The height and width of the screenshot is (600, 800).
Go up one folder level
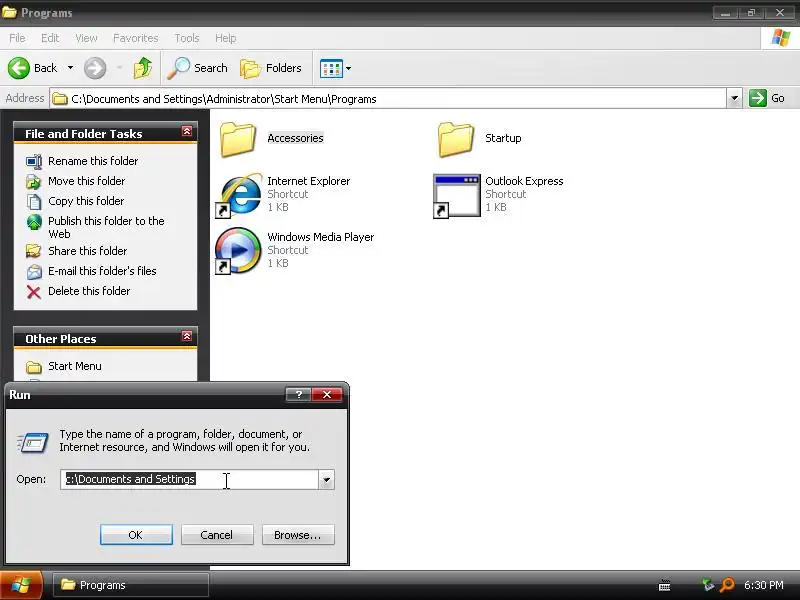pos(143,68)
